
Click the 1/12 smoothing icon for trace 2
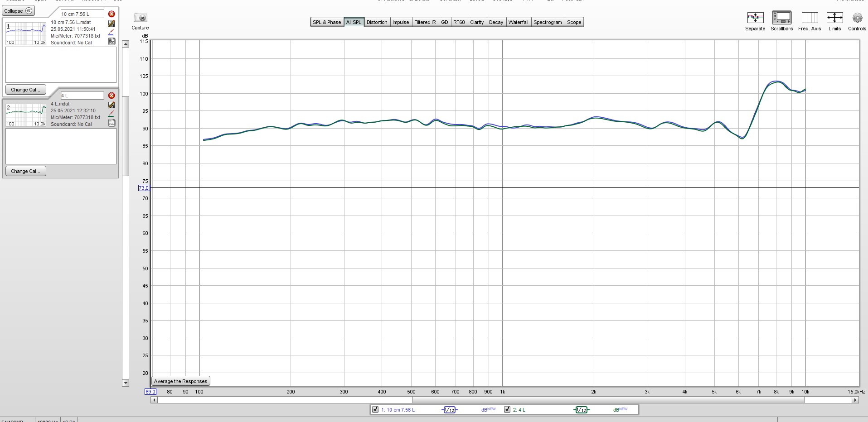(582, 410)
